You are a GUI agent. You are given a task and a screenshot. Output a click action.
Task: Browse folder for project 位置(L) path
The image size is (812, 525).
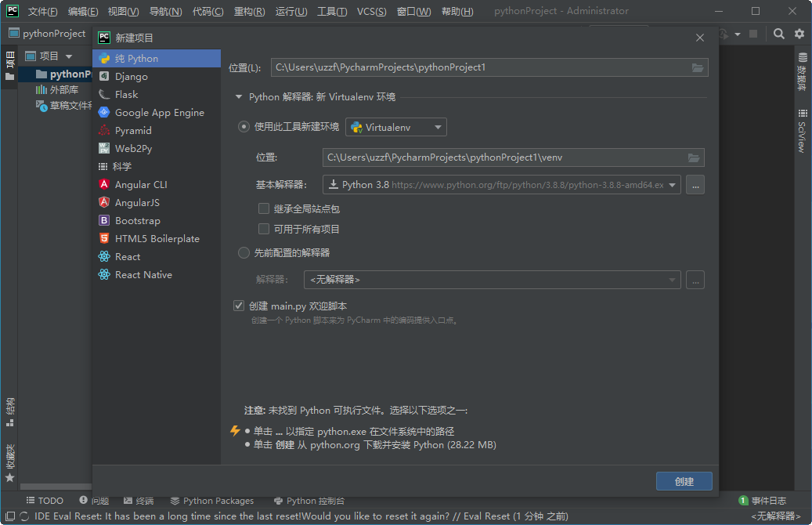697,67
